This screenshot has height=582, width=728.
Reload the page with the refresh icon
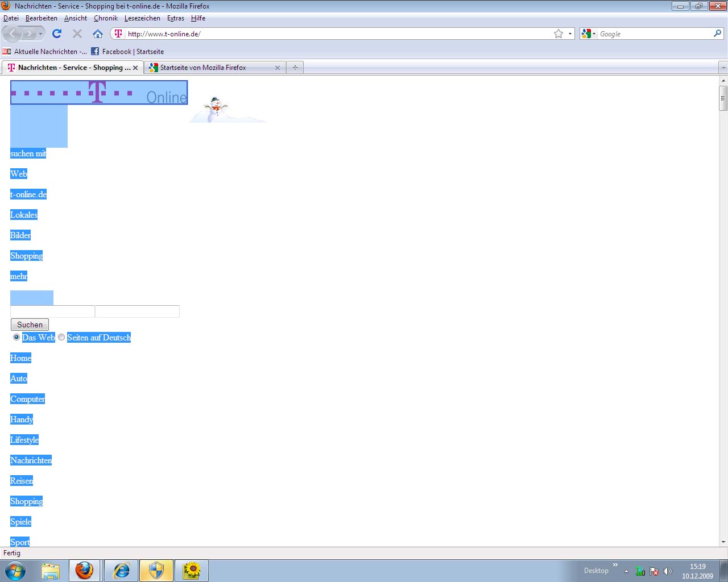point(57,34)
